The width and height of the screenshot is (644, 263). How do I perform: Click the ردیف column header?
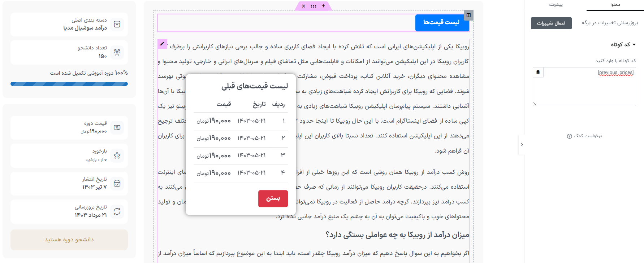(278, 104)
